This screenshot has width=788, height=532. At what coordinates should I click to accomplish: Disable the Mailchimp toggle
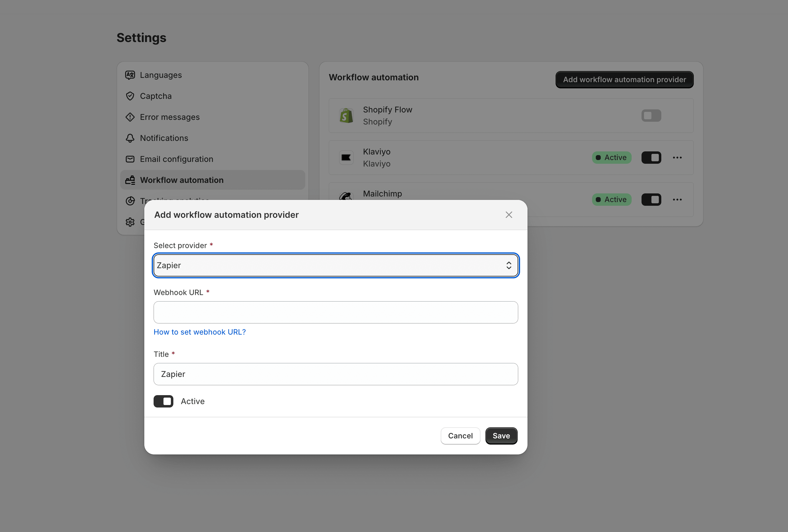(x=651, y=200)
